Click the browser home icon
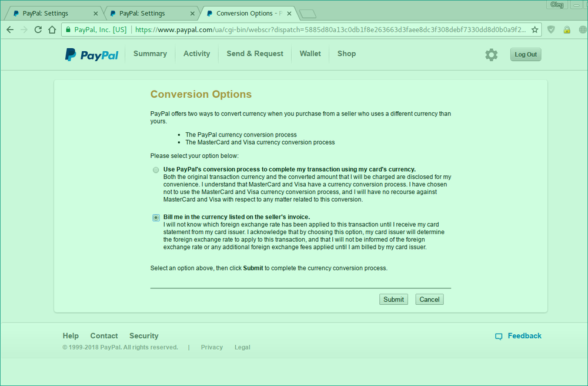Image resolution: width=588 pixels, height=386 pixels. pyautogui.click(x=52, y=29)
